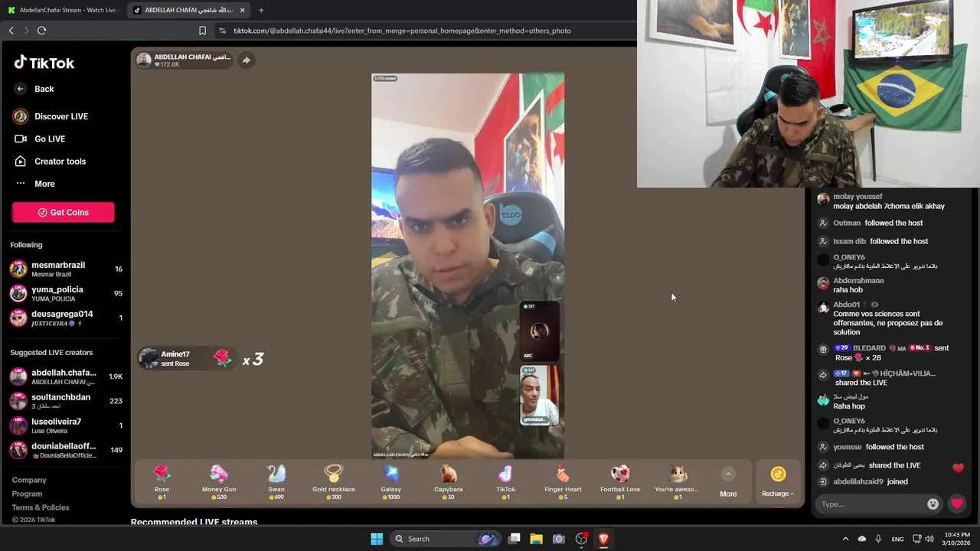Open Discover LIVE in sidebar
This screenshot has height=551, width=980.
(51, 116)
